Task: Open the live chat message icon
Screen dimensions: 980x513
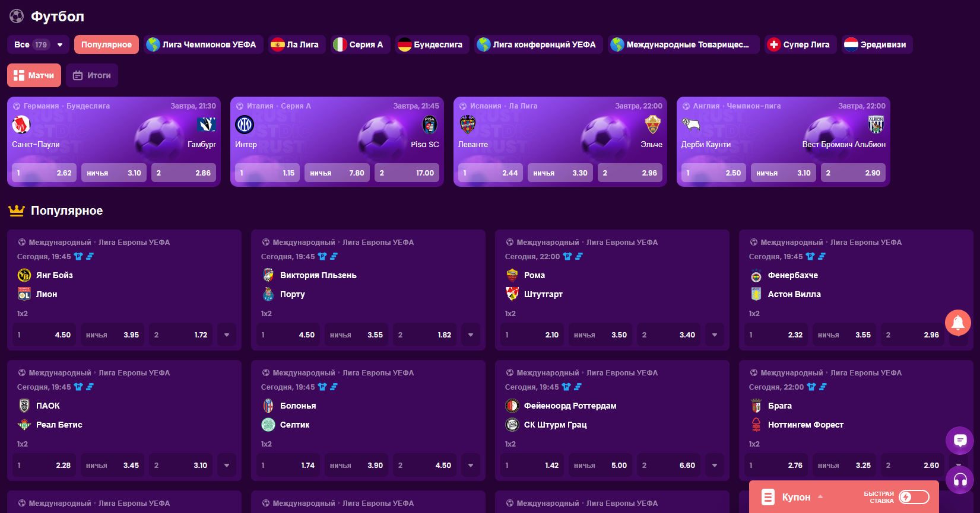Action: tap(960, 440)
